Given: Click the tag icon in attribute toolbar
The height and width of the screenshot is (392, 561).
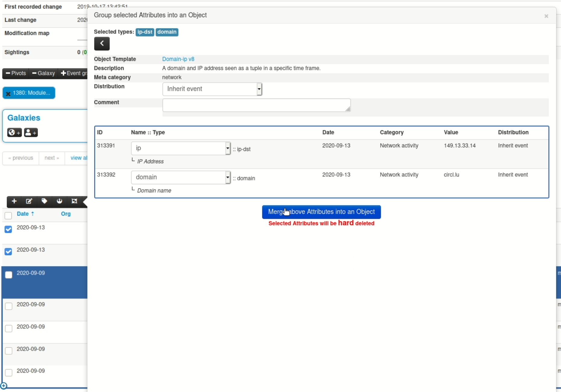Looking at the screenshot, I should click(x=44, y=201).
